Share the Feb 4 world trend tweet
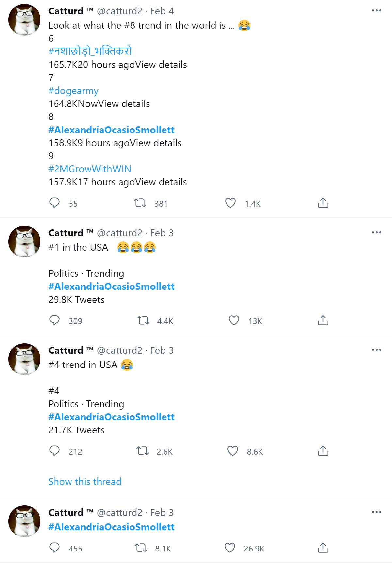392x574 pixels. tap(323, 203)
